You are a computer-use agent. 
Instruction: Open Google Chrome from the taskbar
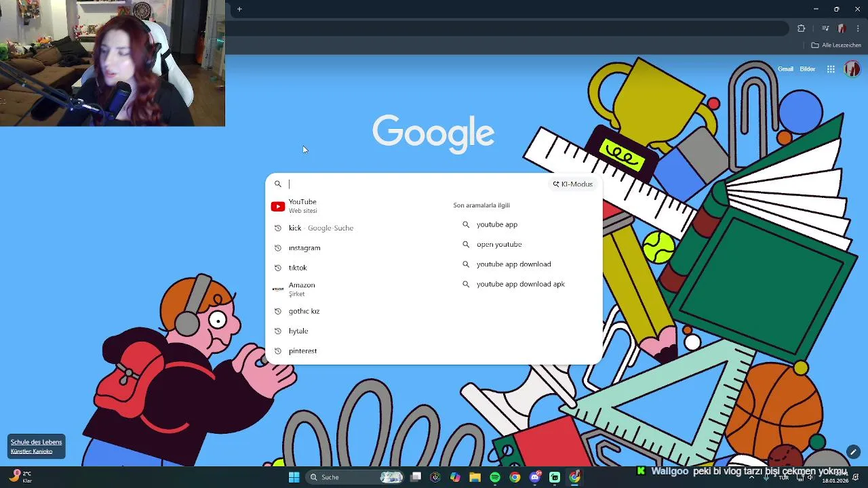tap(515, 477)
